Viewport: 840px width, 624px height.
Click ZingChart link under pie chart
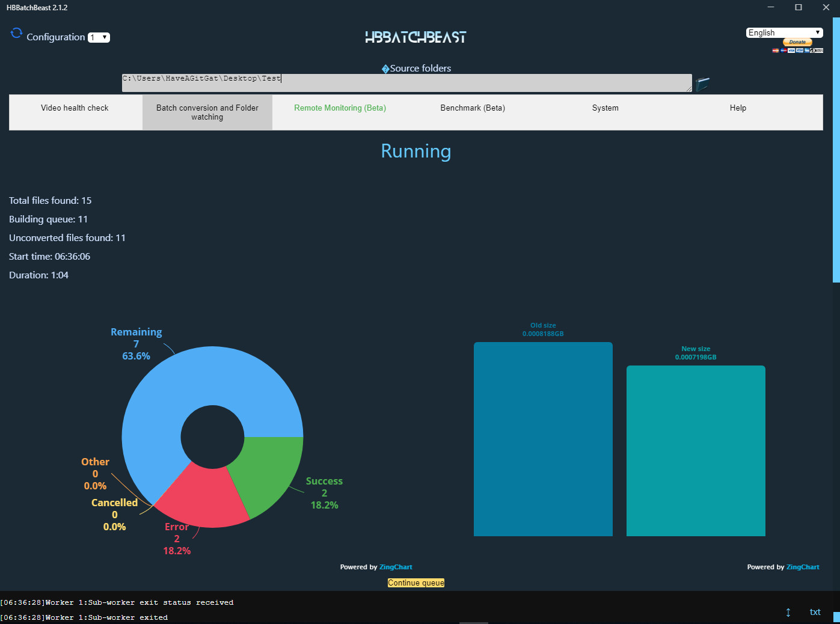(x=396, y=567)
